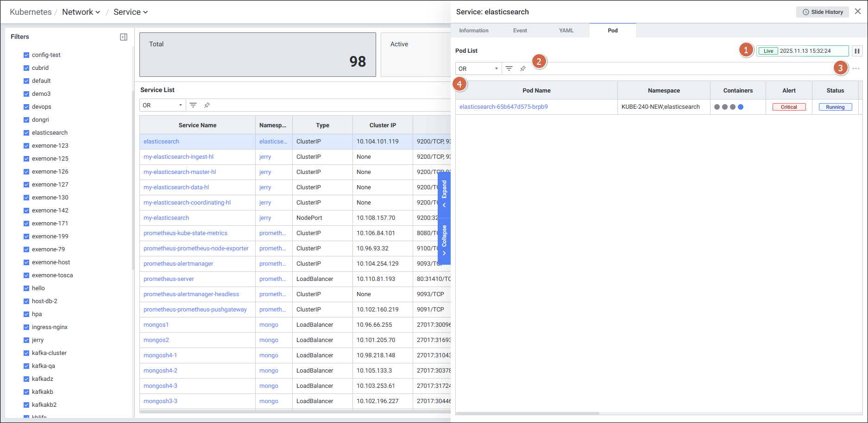Collapse the Filters panel icon
868x423 pixels.
click(x=124, y=37)
